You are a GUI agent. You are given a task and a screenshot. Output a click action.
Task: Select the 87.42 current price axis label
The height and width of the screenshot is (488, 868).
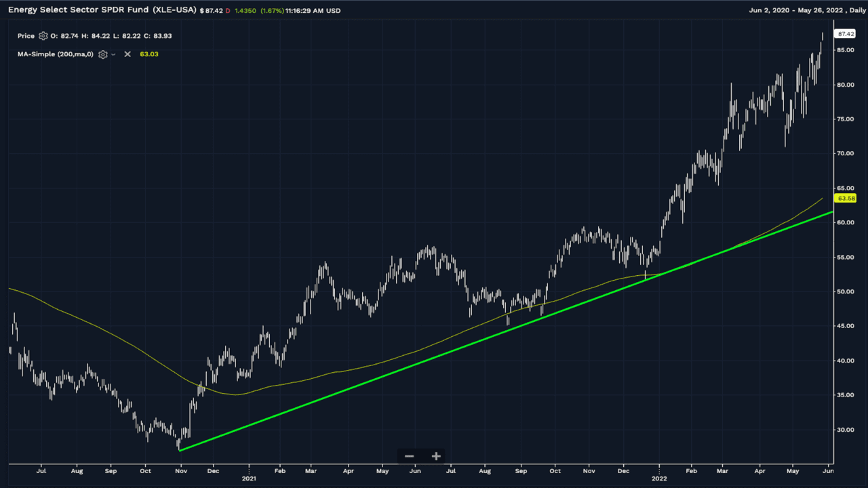845,34
